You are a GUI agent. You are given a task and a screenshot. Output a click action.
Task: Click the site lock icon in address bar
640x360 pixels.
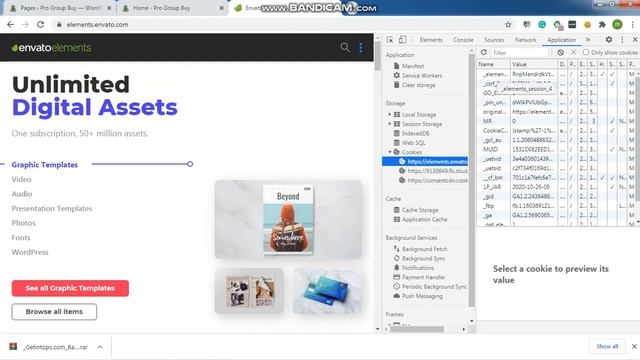pyautogui.click(x=59, y=24)
